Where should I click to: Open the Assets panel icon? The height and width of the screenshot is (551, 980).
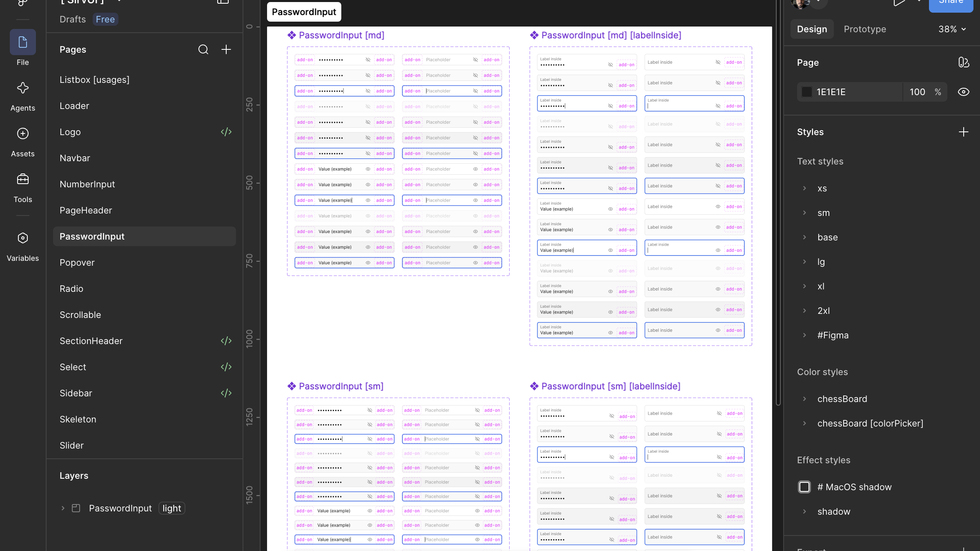point(23,133)
